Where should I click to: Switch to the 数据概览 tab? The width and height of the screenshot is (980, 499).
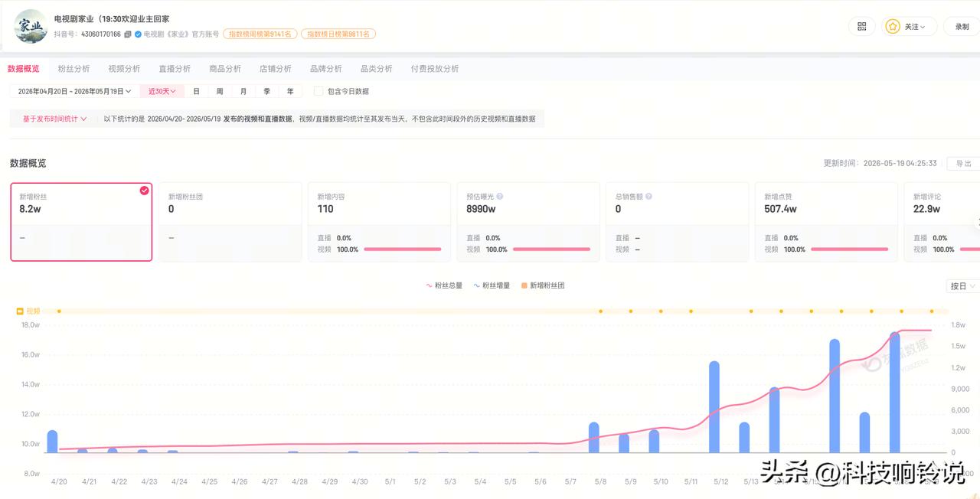24,69
